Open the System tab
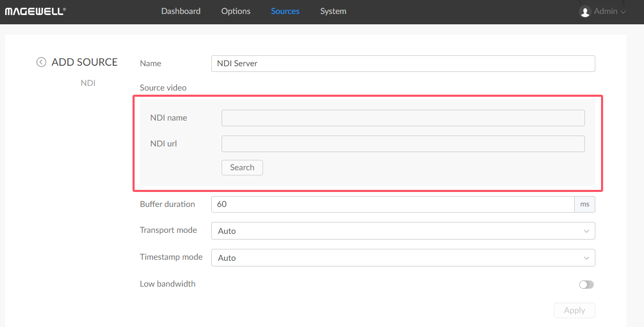Viewport: 644px width, 327px height. click(333, 11)
